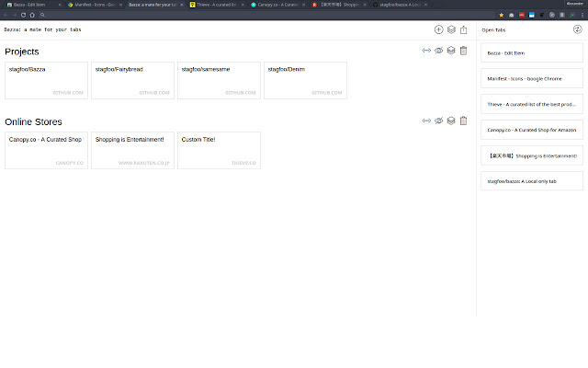Click the sync icon beside Open Tabs
This screenshot has width=588, height=368.
(x=577, y=29)
